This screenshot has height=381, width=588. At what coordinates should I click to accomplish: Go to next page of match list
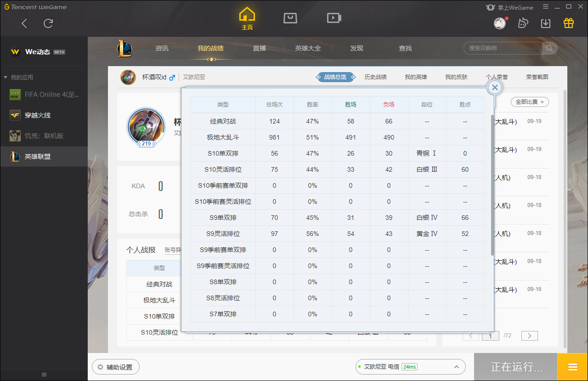click(529, 336)
